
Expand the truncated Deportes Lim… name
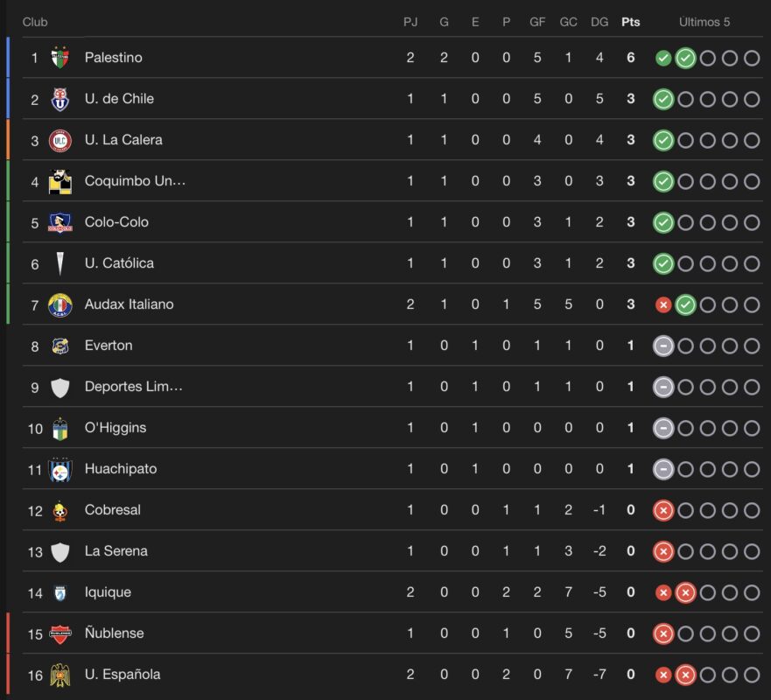click(x=131, y=386)
